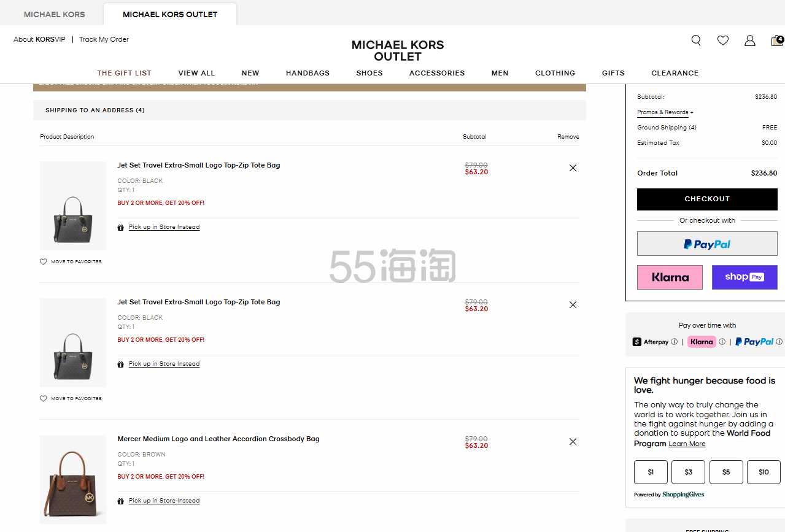Select the $10 donation amount
This screenshot has height=532, width=785.
tap(764, 472)
